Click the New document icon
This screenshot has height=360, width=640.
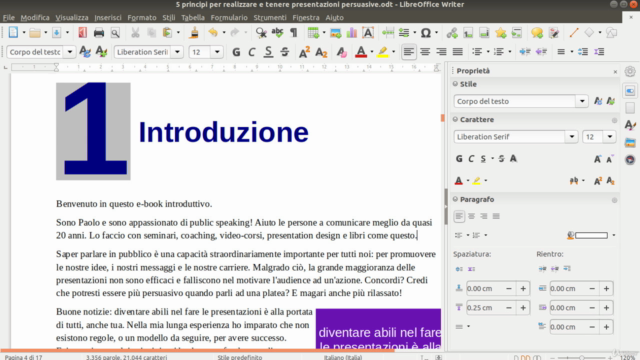pos(13,33)
